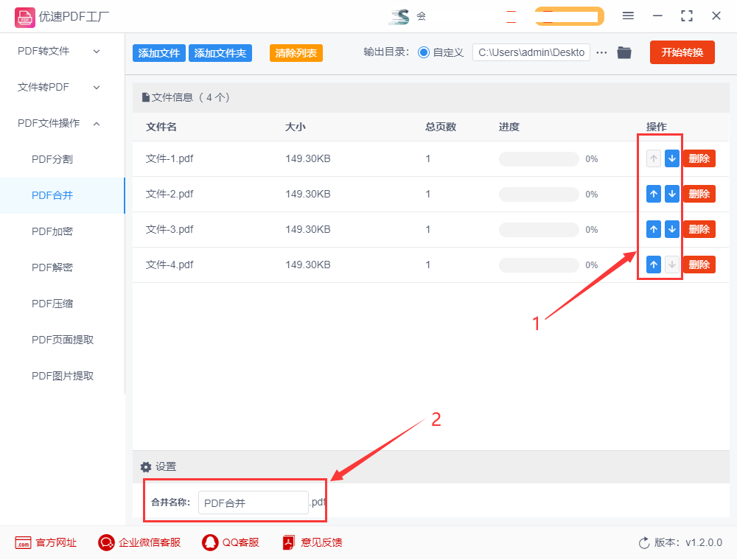
Task: Click progress bar of 文件-4.pdf
Action: pyautogui.click(x=539, y=265)
